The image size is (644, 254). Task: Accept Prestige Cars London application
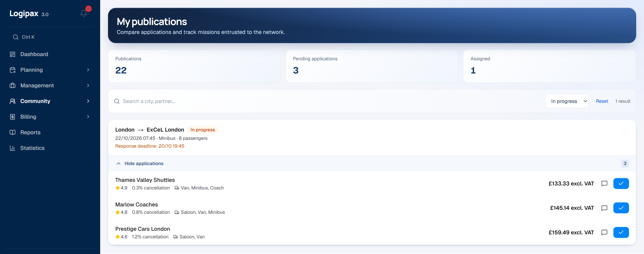coord(621,232)
